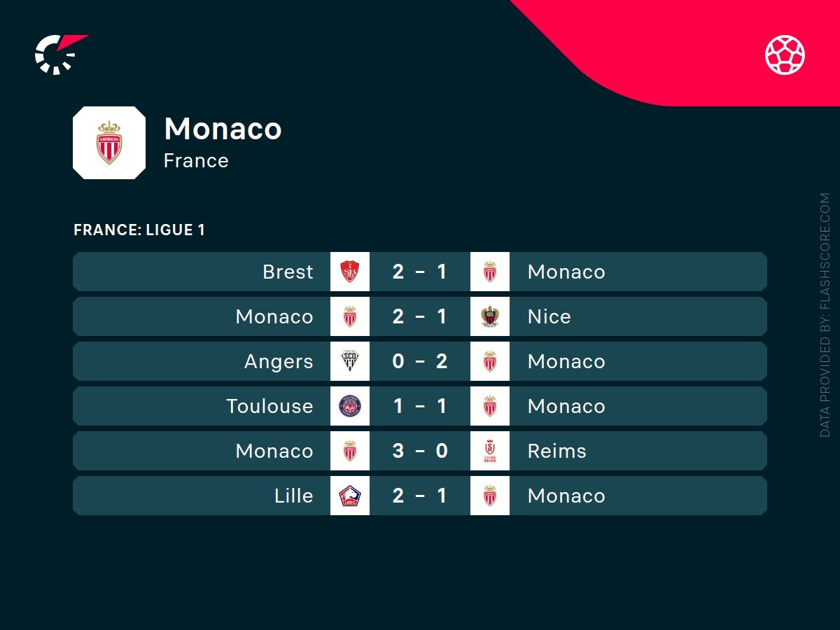840x630 pixels.
Task: Click the Nice club crest
Action: click(x=490, y=316)
